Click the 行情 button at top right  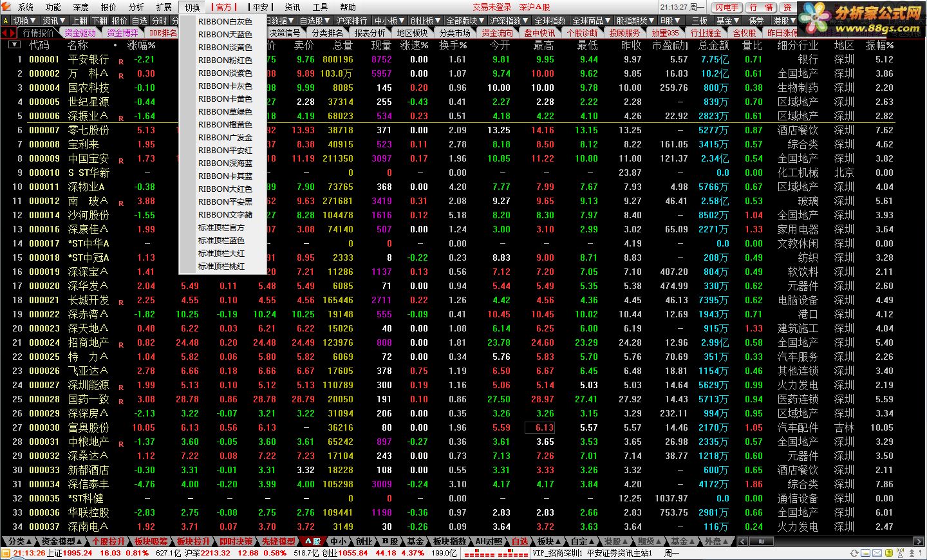762,7
